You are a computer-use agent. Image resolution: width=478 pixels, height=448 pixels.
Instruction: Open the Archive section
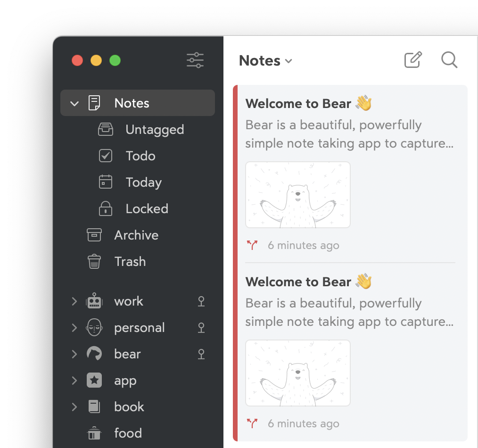click(136, 235)
